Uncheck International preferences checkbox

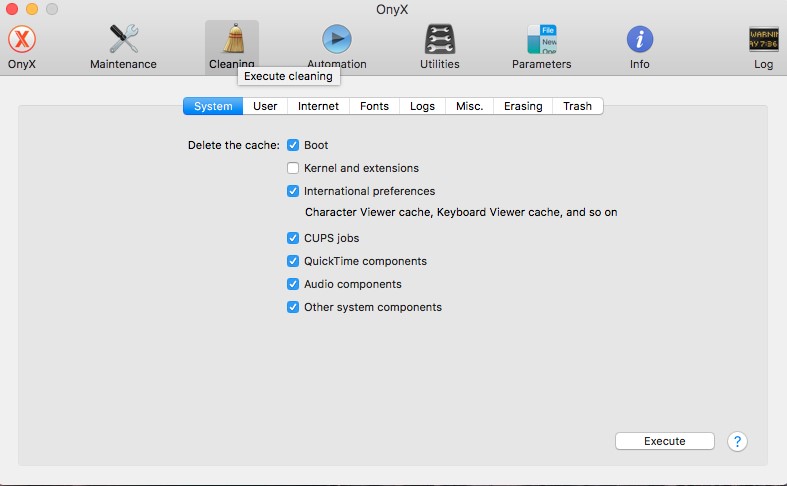pos(293,191)
